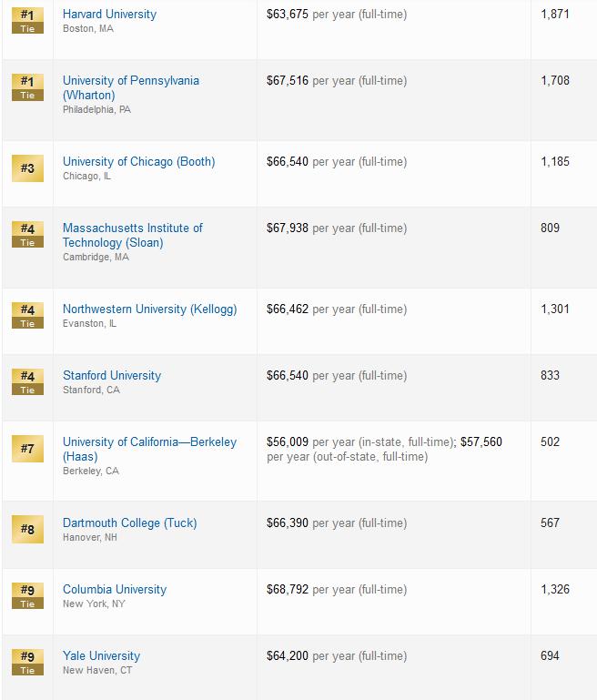Open University of California—Berkeley (Haas) link
Image resolution: width=597 pixels, height=700 pixels.
[x=149, y=449]
